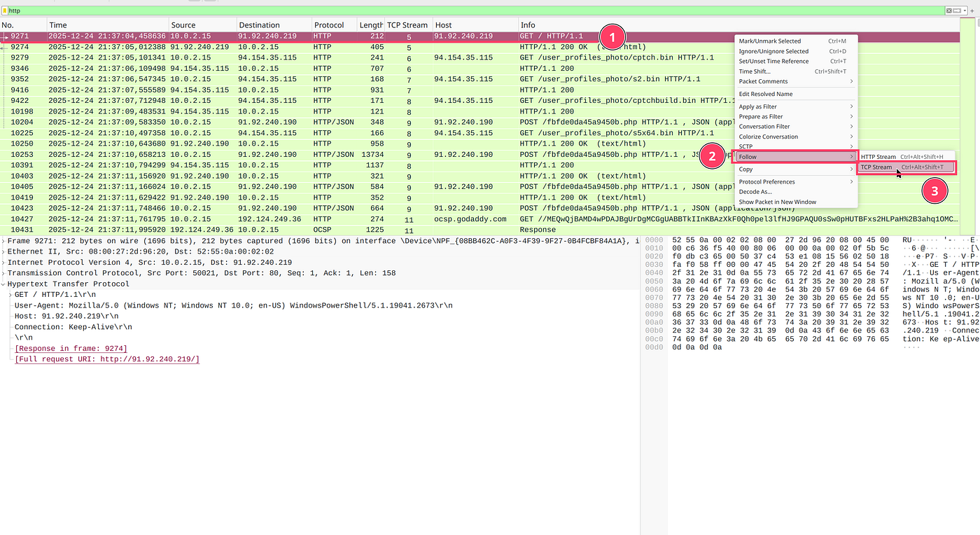Viewport: 980px width, 535px height.
Task: Expand the Frame 9271 tree node
Action: [x=3, y=241]
